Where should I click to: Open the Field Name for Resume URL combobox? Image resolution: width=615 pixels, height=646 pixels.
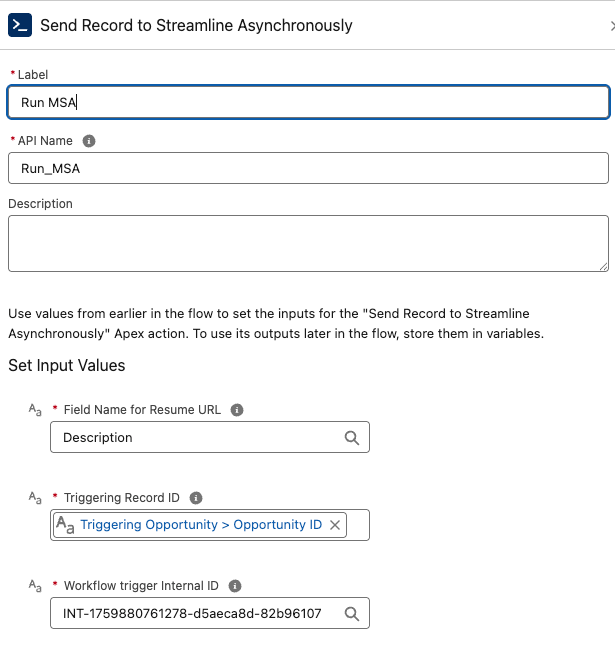click(195, 437)
